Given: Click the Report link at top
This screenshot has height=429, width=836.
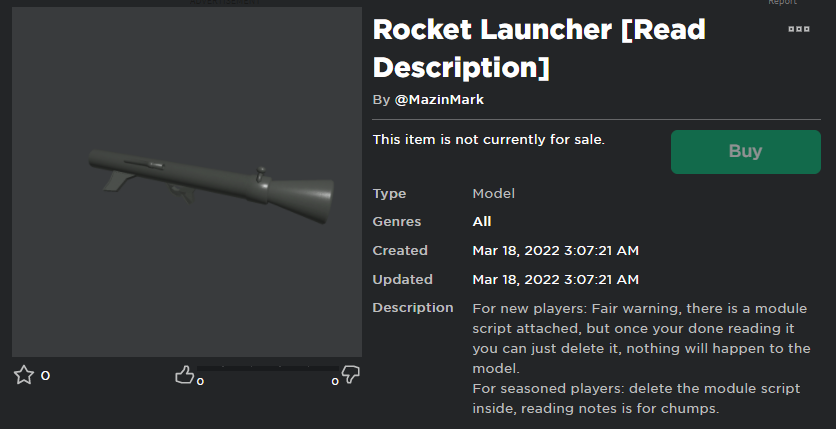Looking at the screenshot, I should click(x=782, y=3).
